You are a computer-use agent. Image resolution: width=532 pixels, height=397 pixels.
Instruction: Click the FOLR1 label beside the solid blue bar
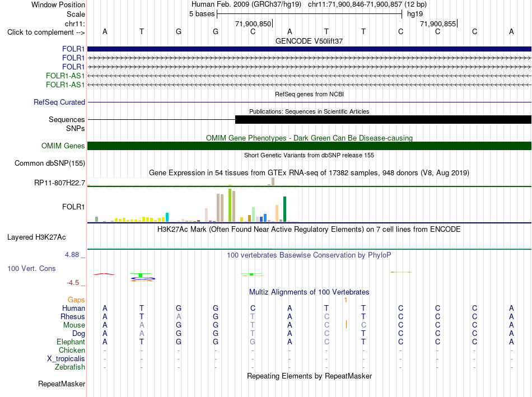(x=73, y=49)
